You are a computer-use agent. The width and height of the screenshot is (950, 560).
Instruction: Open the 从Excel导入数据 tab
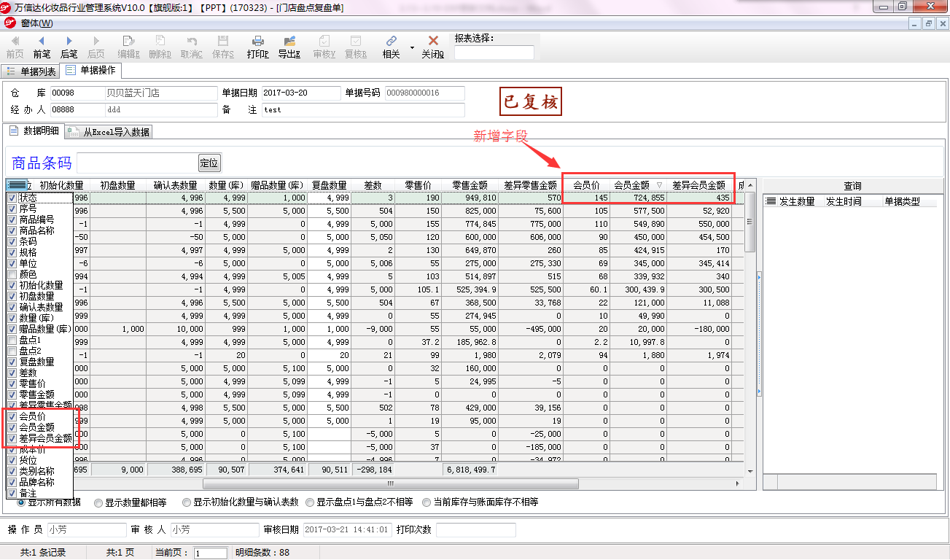(109, 132)
